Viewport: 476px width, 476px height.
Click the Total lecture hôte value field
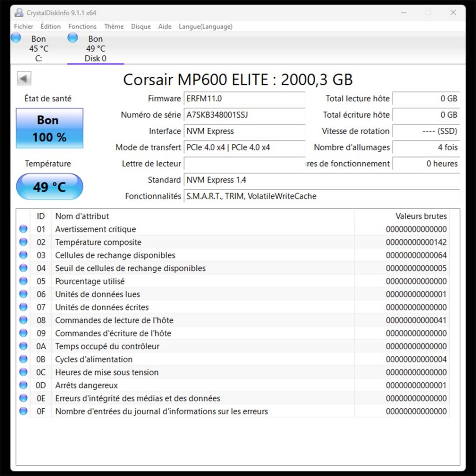[426, 99]
